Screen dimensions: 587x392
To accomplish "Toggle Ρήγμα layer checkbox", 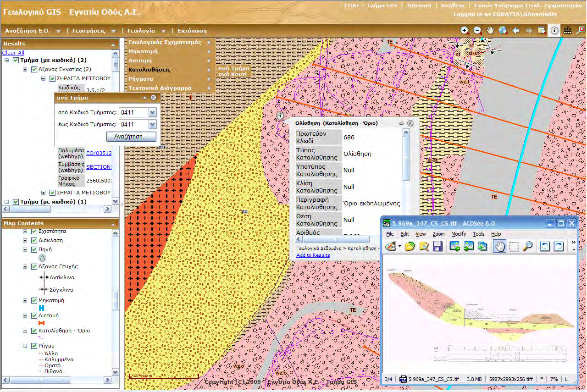I will pos(34,346).
